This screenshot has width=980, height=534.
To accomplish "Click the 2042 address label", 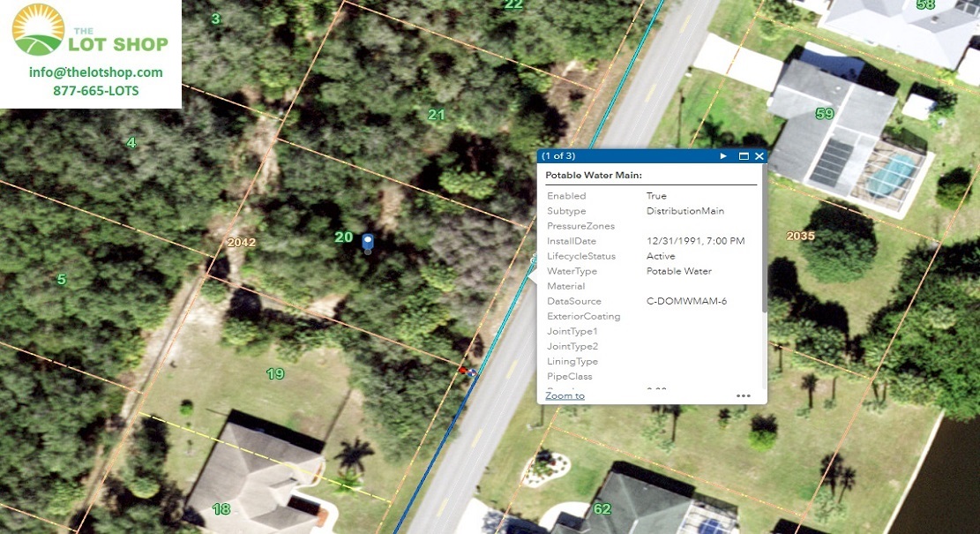I will pos(241,243).
